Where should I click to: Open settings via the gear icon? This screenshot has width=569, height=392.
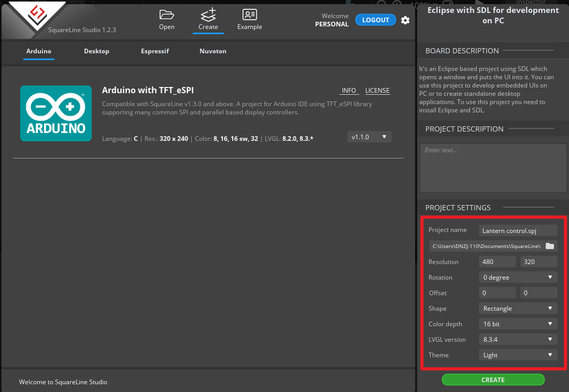click(x=405, y=20)
